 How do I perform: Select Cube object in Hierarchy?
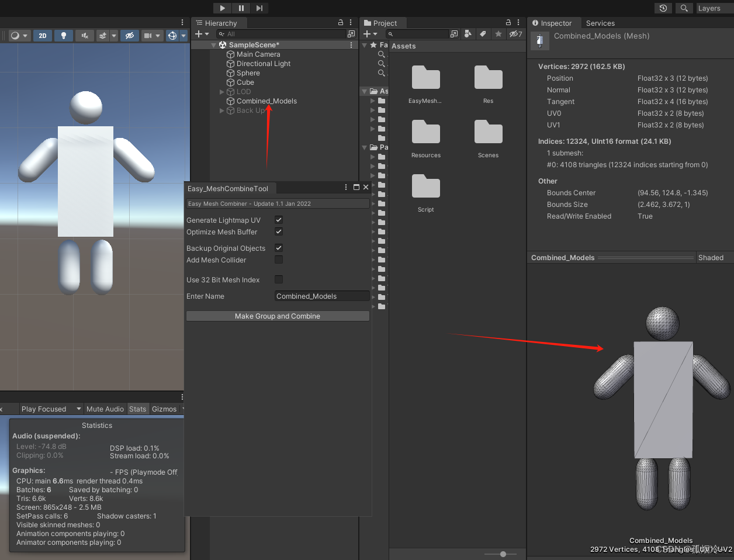click(245, 82)
